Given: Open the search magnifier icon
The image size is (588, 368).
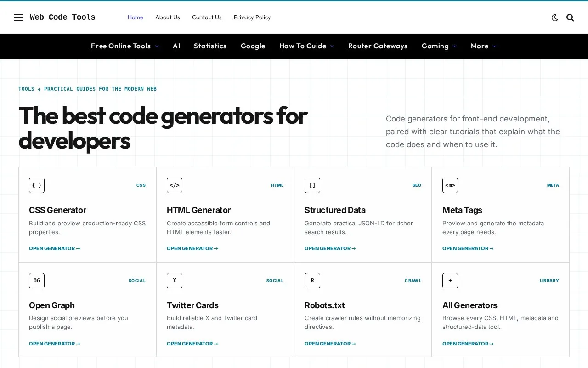Looking at the screenshot, I should (x=570, y=17).
